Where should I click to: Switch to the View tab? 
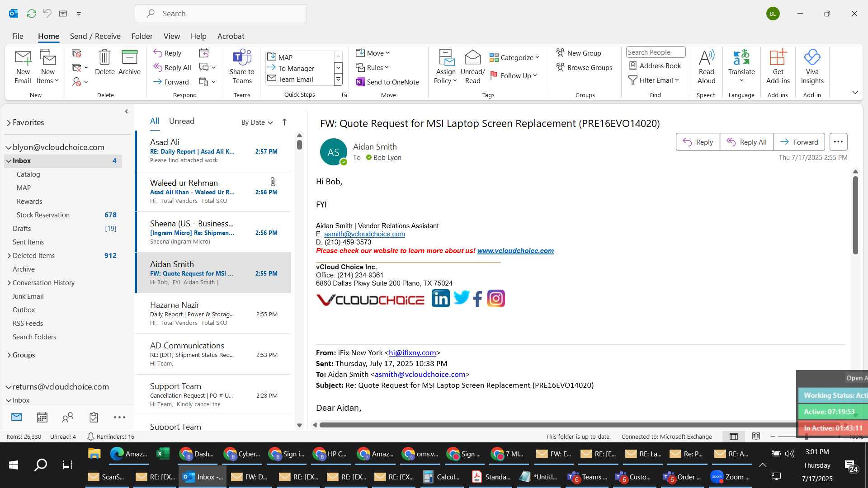point(171,36)
